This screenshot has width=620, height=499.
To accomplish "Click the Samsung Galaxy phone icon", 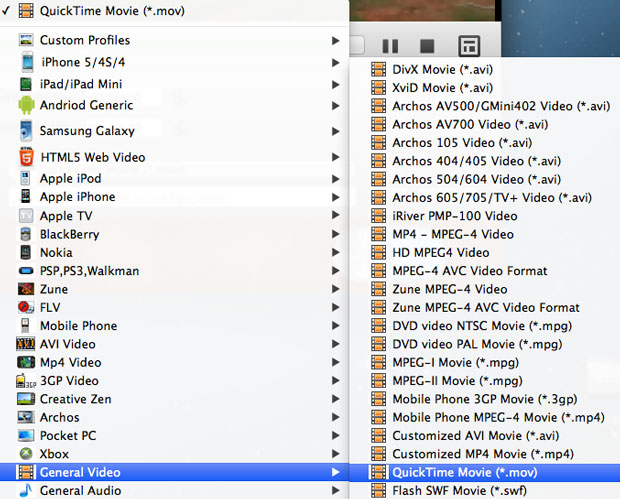I will tap(26, 131).
